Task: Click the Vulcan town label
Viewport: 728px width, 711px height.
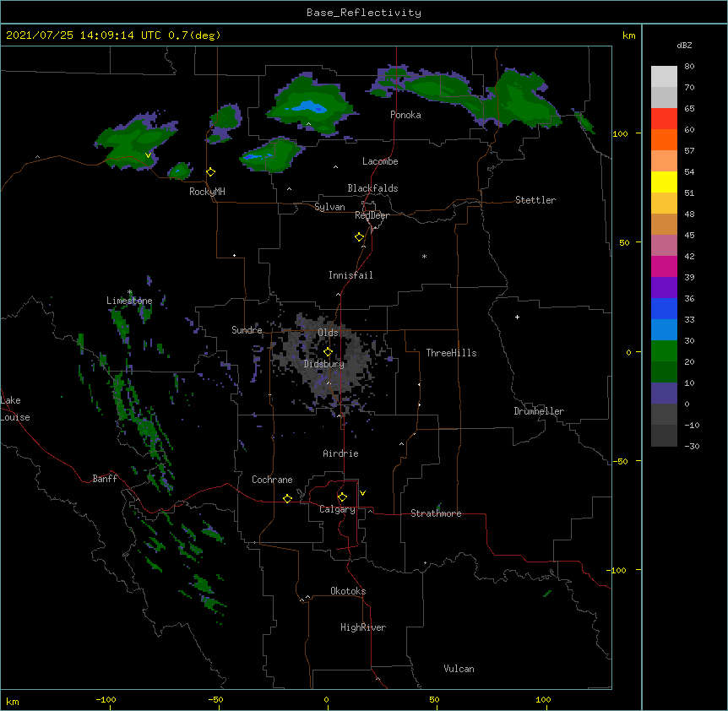Action: click(459, 669)
